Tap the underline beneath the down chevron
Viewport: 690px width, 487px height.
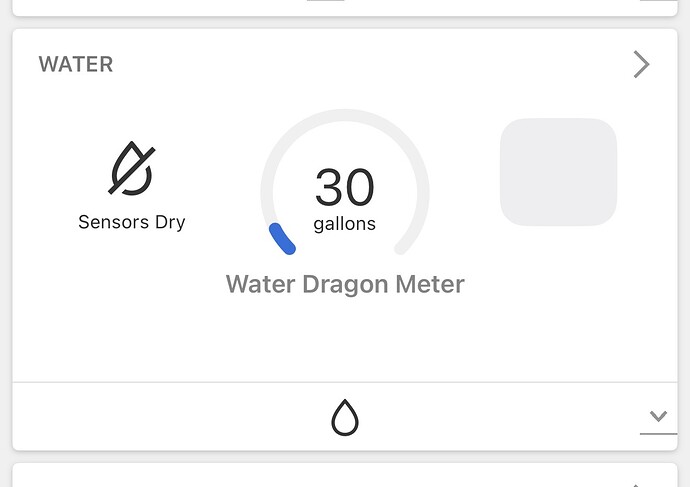pyautogui.click(x=658, y=434)
